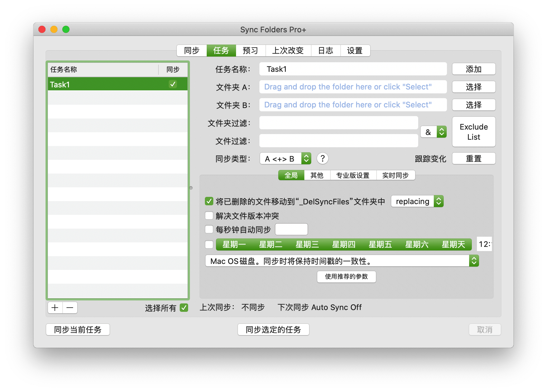547x392 pixels.
Task: Click the 任务名称 text field
Action: (353, 69)
